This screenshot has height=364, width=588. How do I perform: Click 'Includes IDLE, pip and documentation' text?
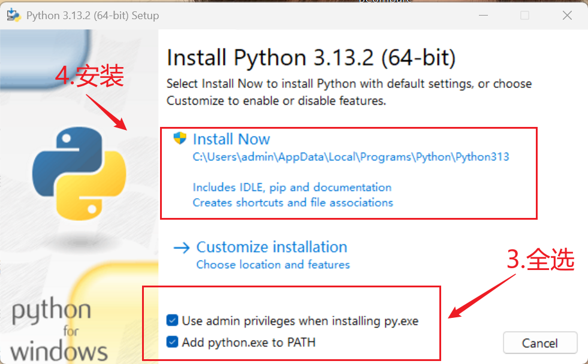pos(292,187)
